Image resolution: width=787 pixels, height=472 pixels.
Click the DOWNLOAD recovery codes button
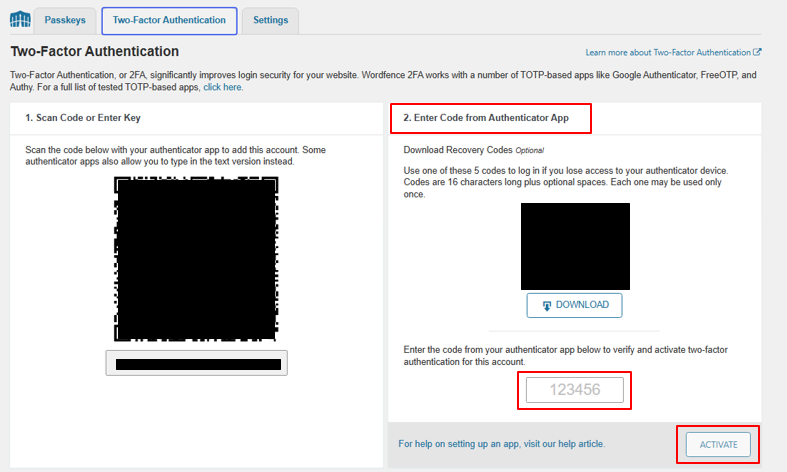574,305
